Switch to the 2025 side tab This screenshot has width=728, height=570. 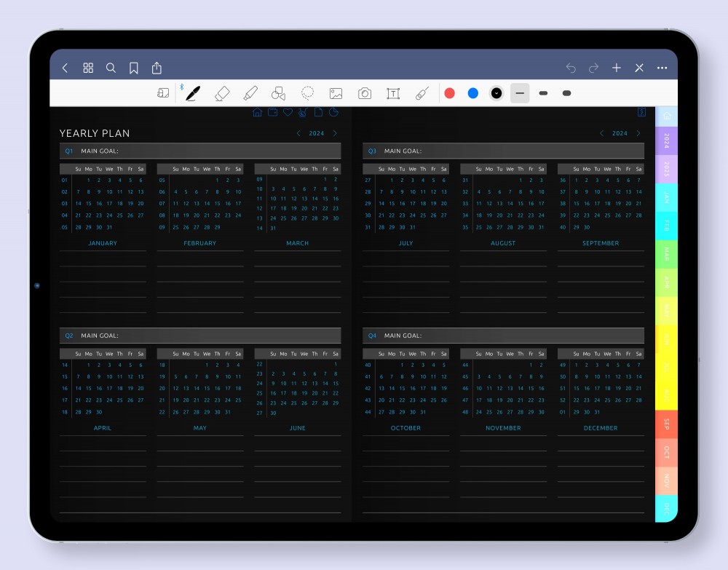click(667, 169)
